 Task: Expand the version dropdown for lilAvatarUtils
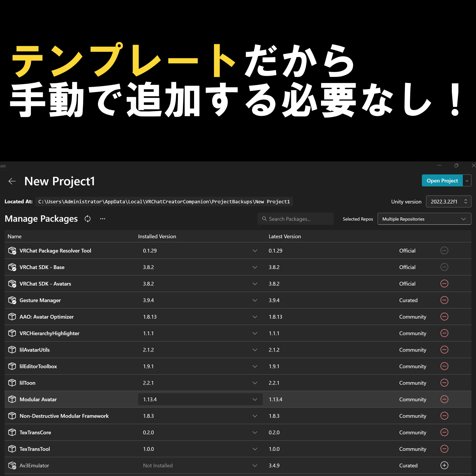[x=255, y=350]
